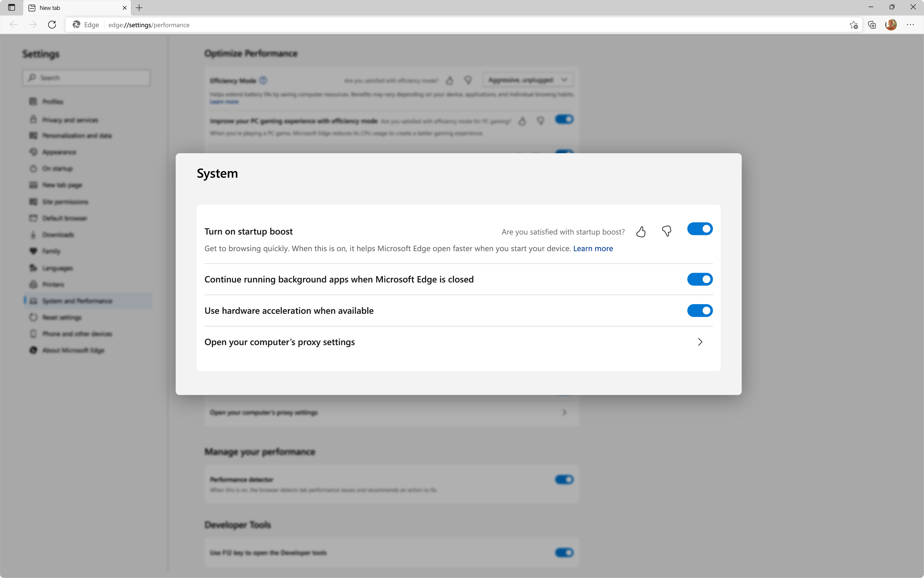Click the thumbs up icon for startup boost

click(x=641, y=231)
